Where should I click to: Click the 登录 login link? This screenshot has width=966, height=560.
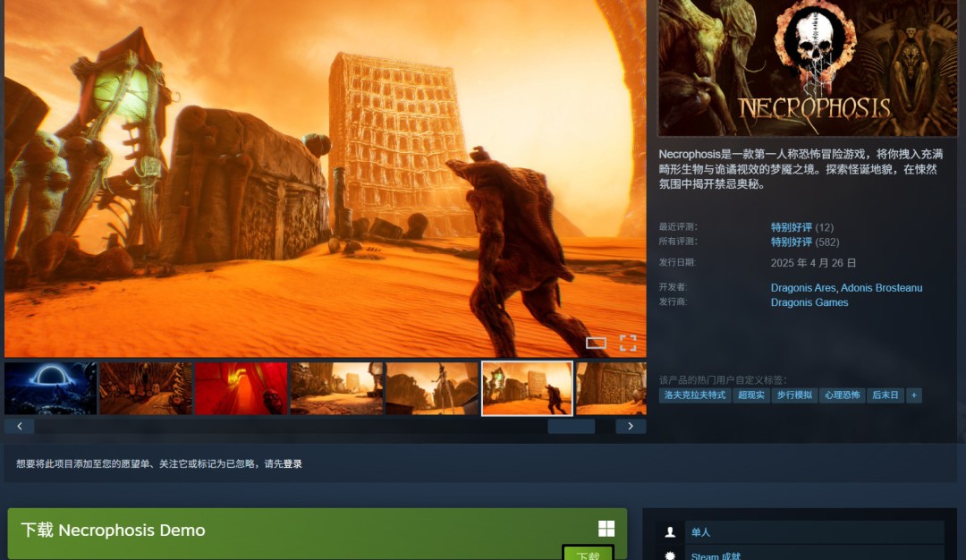coord(292,464)
